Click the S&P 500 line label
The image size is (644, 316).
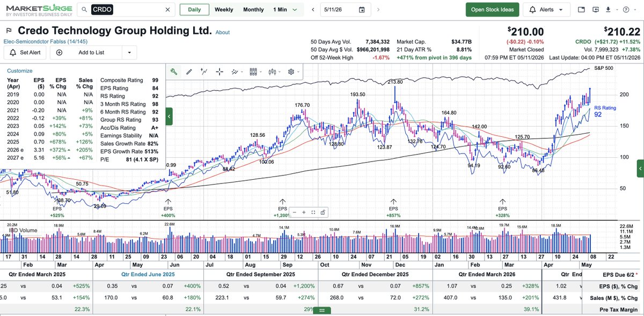(x=604, y=68)
